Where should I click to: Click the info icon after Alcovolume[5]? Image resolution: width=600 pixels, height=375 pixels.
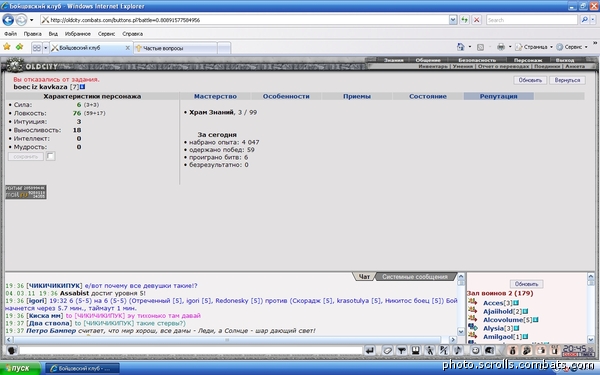coord(536,320)
